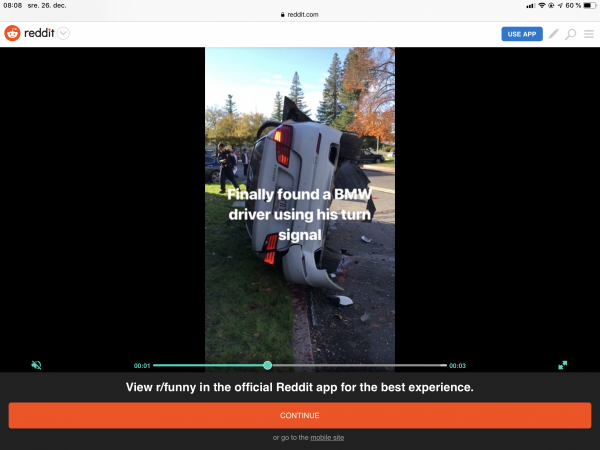Unmute the video sound
The width and height of the screenshot is (600, 450).
tap(36, 365)
